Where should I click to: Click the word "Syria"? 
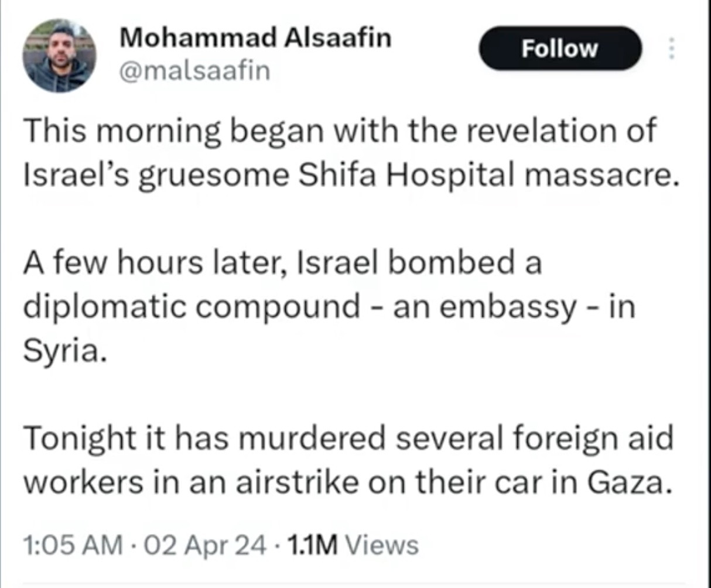60,350
